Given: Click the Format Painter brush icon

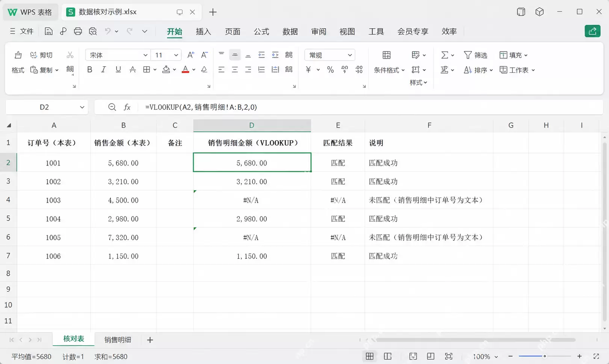Looking at the screenshot, I should click(18, 55).
